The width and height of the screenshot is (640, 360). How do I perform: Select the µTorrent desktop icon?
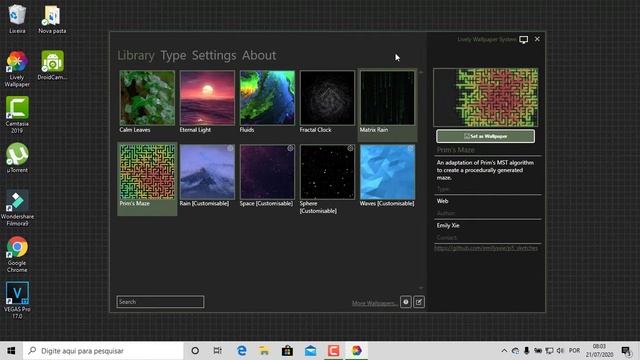(x=17, y=158)
